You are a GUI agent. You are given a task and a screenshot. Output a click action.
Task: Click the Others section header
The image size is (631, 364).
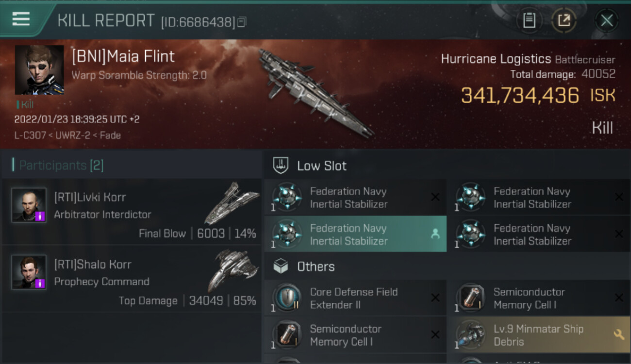[x=315, y=266]
